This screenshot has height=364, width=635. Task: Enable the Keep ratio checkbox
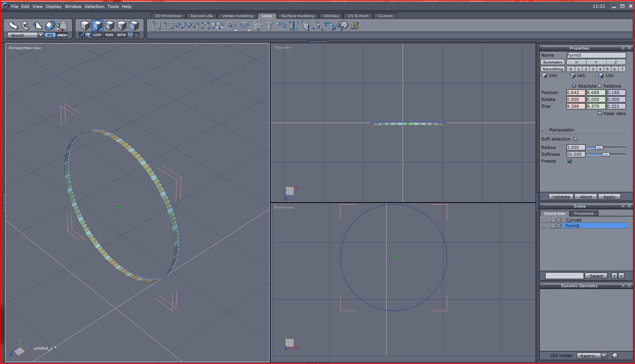(600, 113)
